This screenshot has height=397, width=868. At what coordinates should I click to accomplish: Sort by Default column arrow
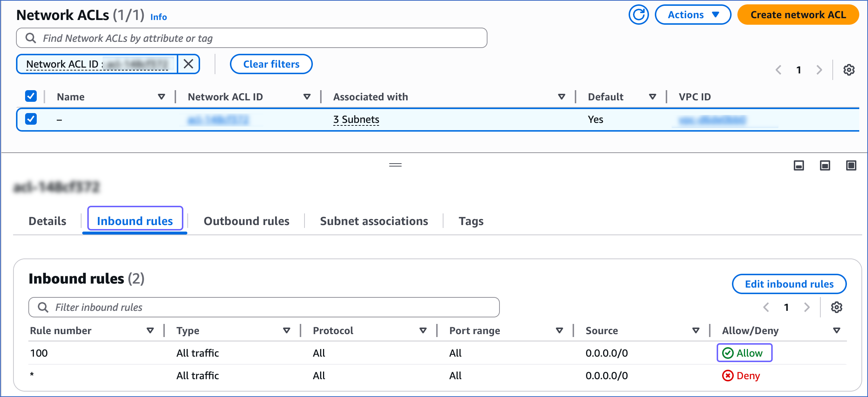click(653, 97)
